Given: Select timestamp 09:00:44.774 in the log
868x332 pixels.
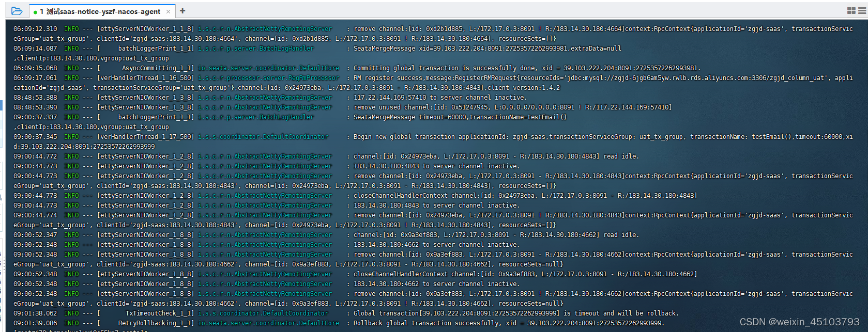Looking at the screenshot, I should point(35,215).
